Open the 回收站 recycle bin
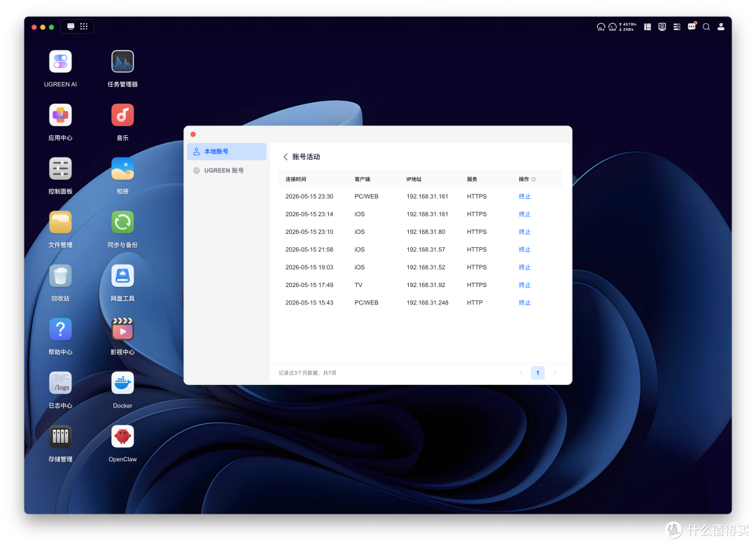The width and height of the screenshot is (756, 546). click(x=60, y=276)
